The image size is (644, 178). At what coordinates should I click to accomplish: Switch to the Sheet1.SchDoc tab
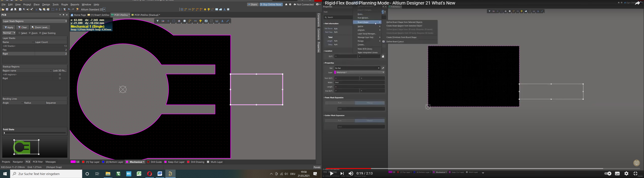coord(98,15)
